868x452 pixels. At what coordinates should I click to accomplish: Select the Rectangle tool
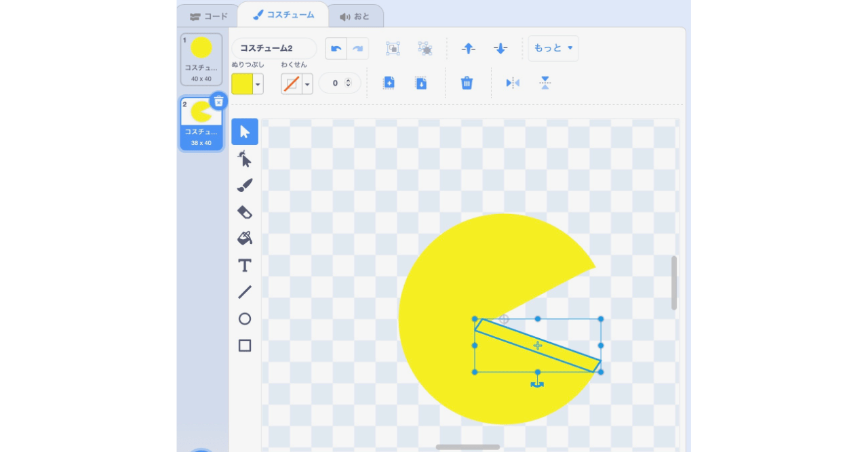(245, 346)
